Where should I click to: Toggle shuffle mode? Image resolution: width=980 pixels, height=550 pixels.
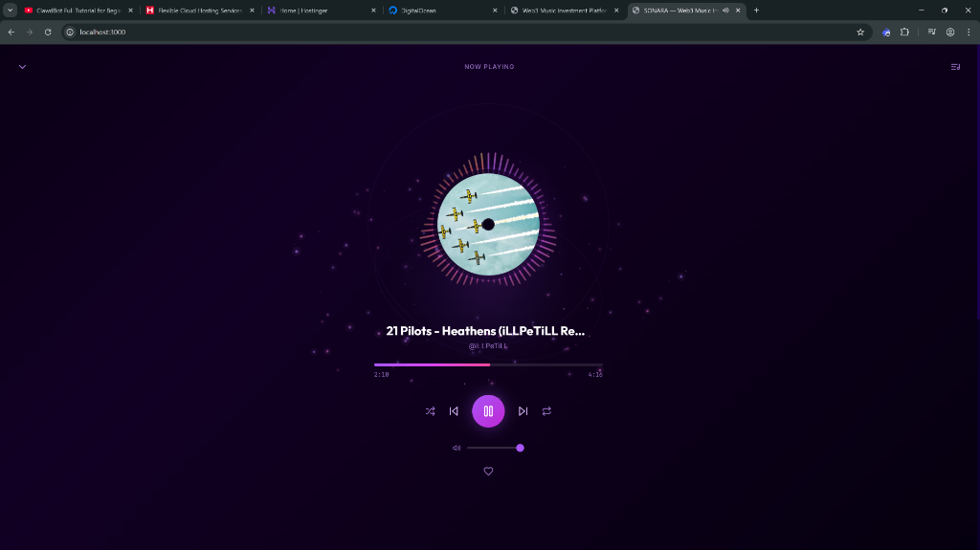(430, 411)
